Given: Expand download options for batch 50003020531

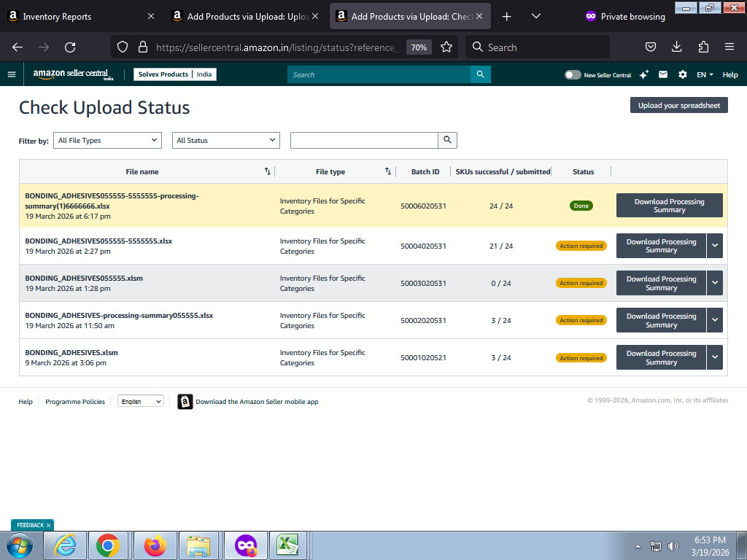Looking at the screenshot, I should click(715, 283).
